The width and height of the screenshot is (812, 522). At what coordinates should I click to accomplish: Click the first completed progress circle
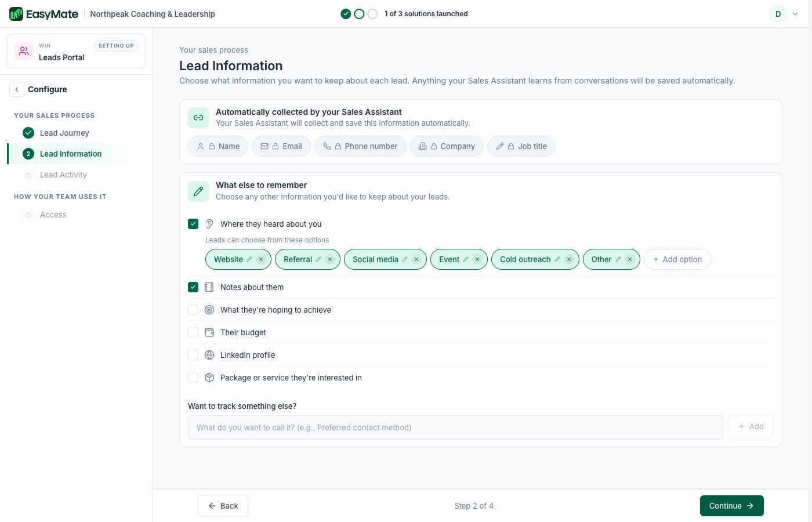point(346,14)
